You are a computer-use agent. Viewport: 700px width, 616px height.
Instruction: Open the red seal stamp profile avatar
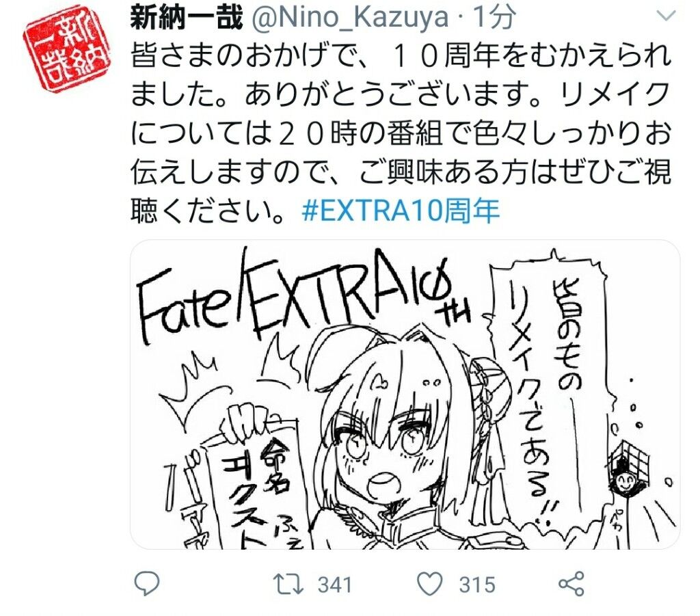(x=67, y=49)
